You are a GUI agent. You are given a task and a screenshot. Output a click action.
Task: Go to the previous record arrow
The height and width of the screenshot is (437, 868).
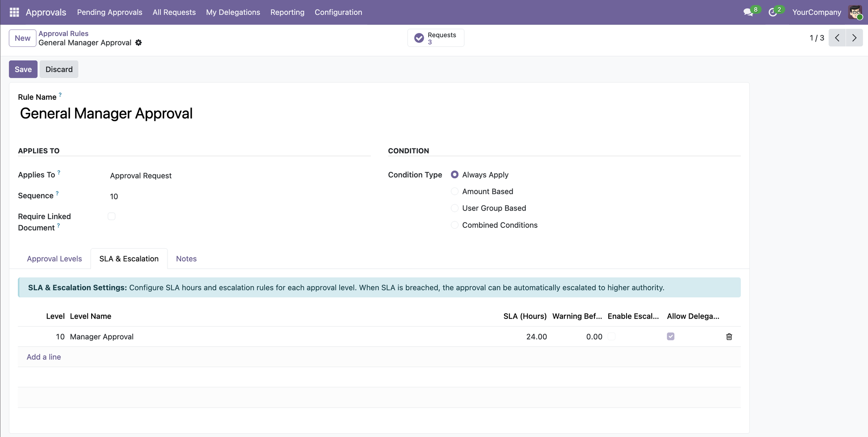pyautogui.click(x=837, y=38)
